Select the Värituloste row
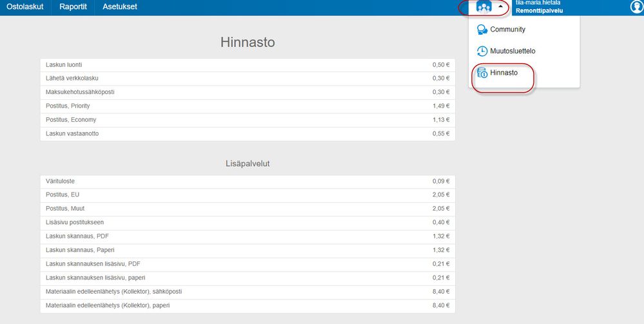The width and height of the screenshot is (644, 324). (x=248, y=182)
